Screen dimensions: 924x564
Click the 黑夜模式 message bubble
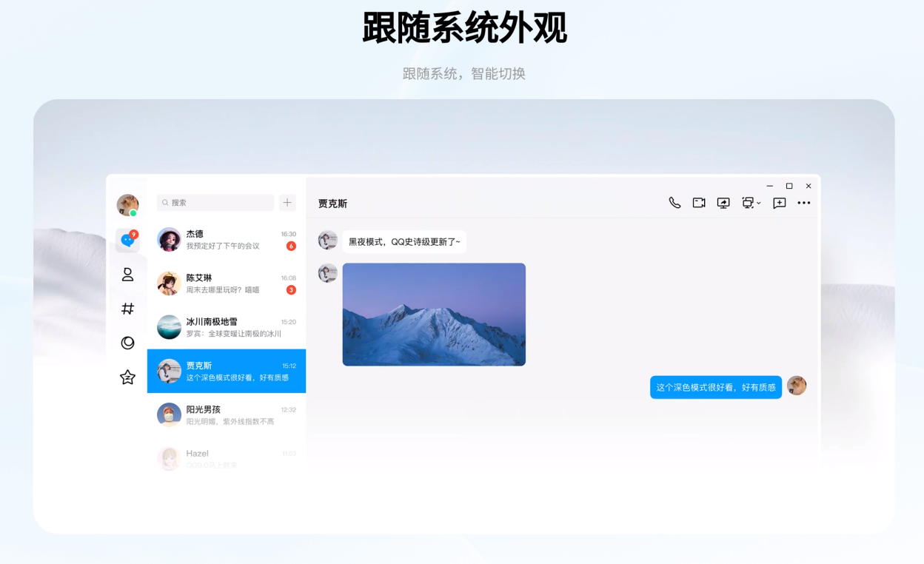404,242
